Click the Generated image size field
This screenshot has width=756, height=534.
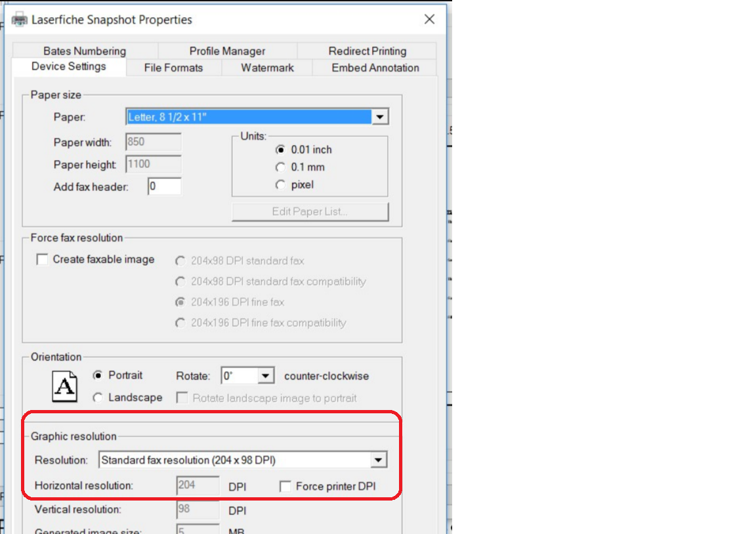tap(198, 529)
